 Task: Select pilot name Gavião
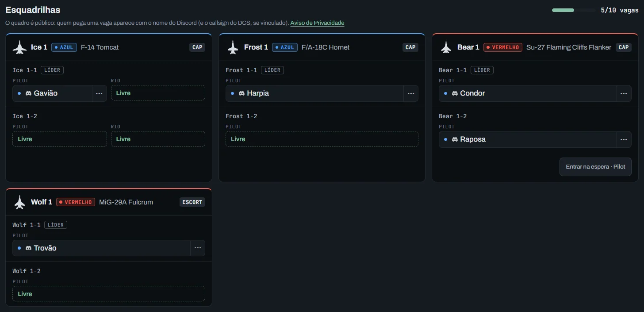(x=46, y=93)
